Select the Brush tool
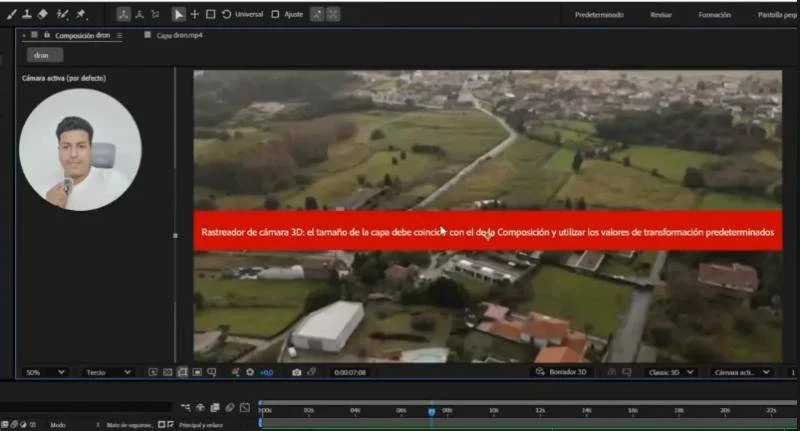800x431 pixels. [11, 14]
